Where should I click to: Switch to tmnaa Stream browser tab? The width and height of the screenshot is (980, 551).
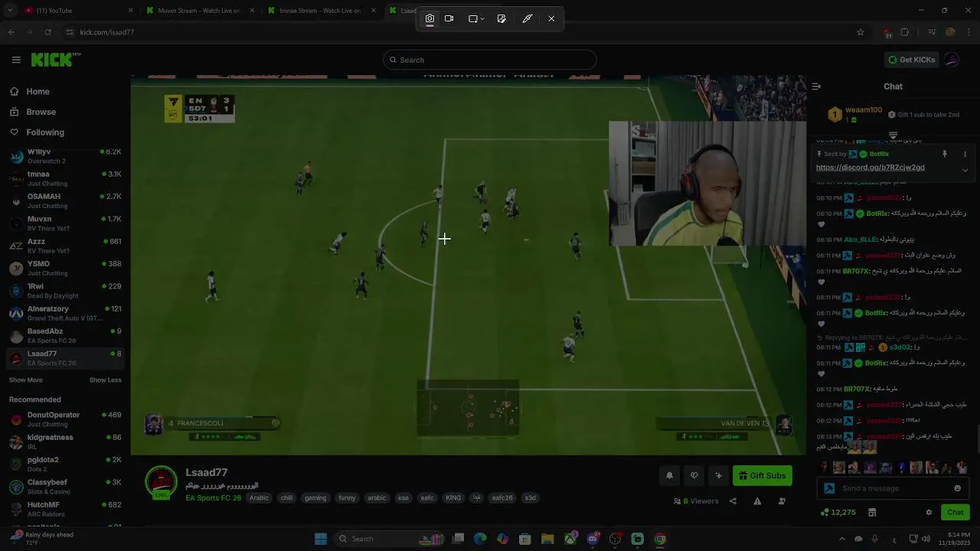pos(322,11)
